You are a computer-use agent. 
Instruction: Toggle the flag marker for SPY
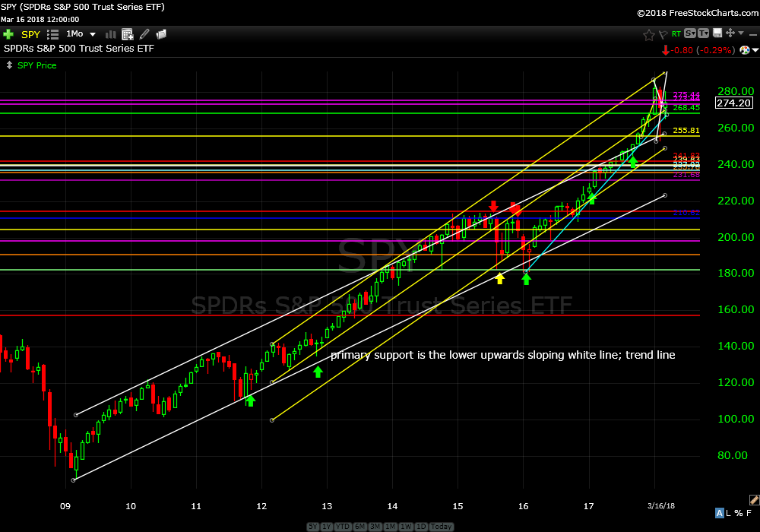(x=662, y=34)
